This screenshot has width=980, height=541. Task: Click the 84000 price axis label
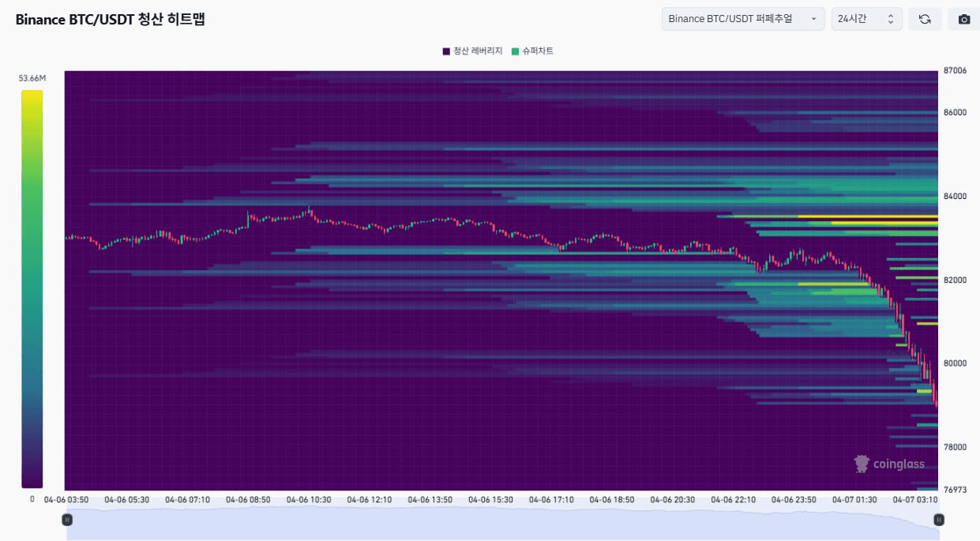pyautogui.click(x=955, y=196)
